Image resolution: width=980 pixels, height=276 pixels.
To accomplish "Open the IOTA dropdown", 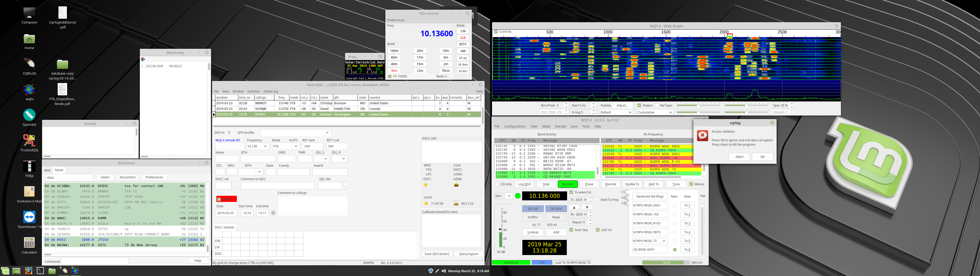I will coord(260,172).
